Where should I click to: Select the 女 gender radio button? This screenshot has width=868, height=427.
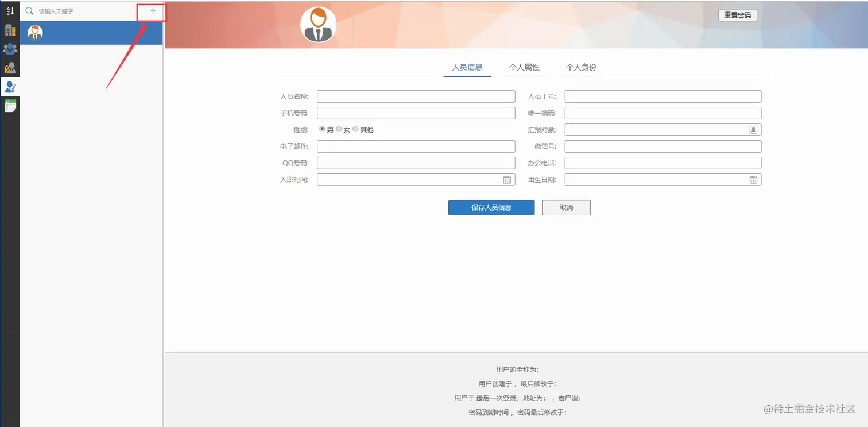pyautogui.click(x=339, y=129)
